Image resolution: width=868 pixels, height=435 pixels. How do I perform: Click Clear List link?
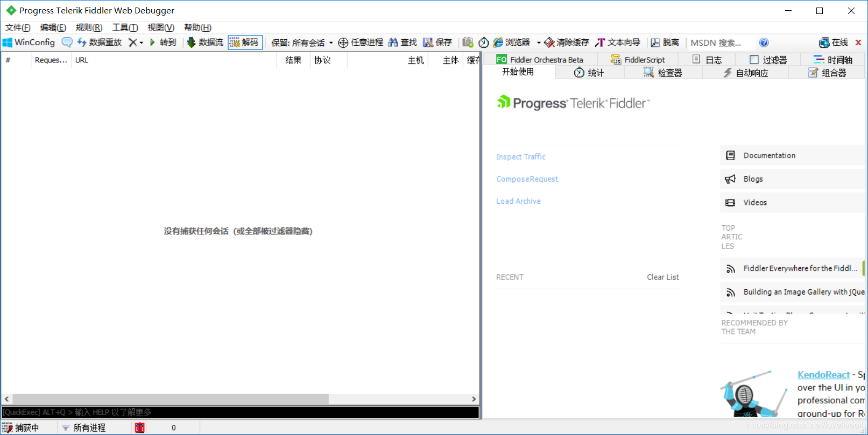pyautogui.click(x=663, y=277)
